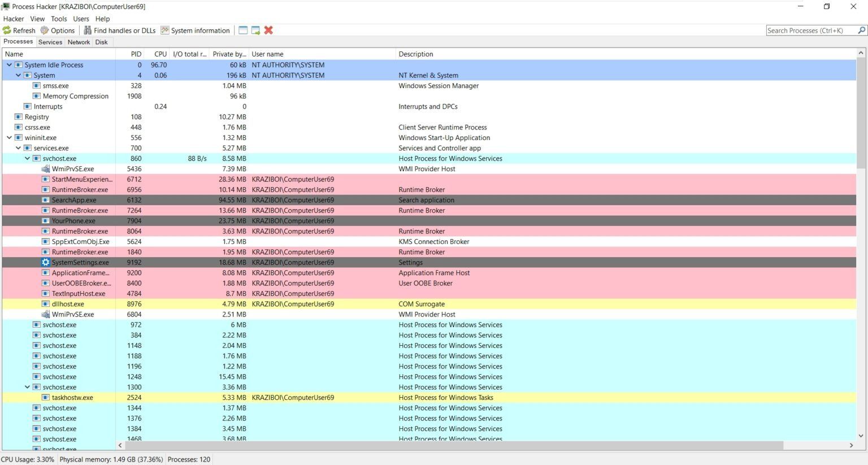Select the UserOOBEBroker.exe row

429,283
